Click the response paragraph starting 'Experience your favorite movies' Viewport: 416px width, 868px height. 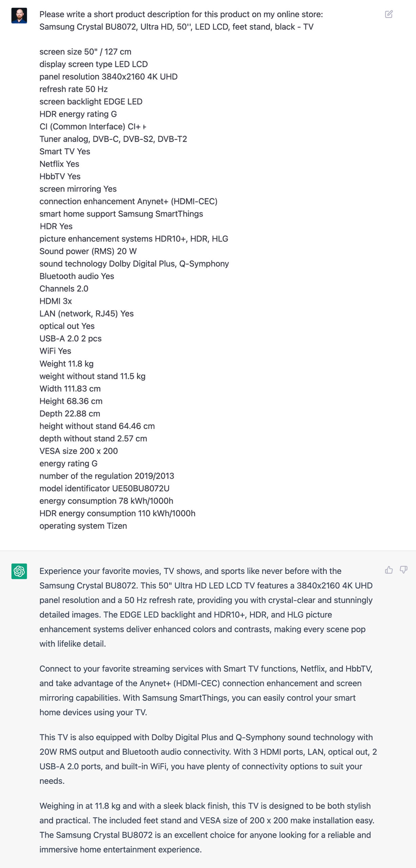(x=206, y=607)
